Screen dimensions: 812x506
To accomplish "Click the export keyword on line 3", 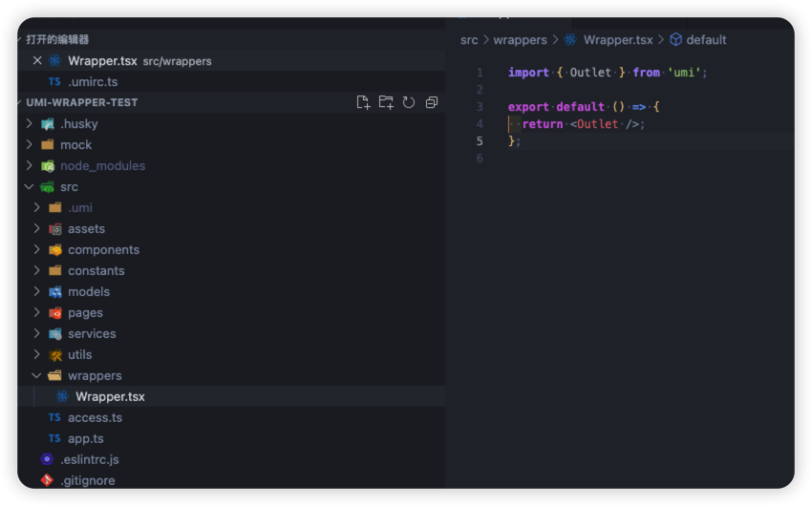I will (528, 107).
